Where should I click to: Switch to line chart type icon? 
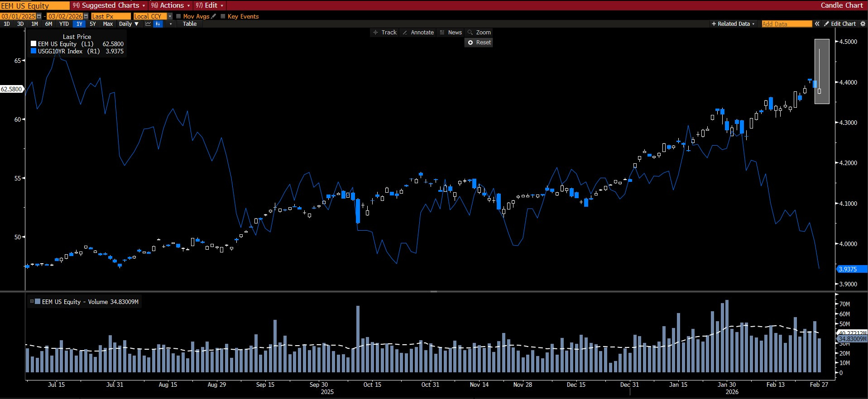coord(148,24)
